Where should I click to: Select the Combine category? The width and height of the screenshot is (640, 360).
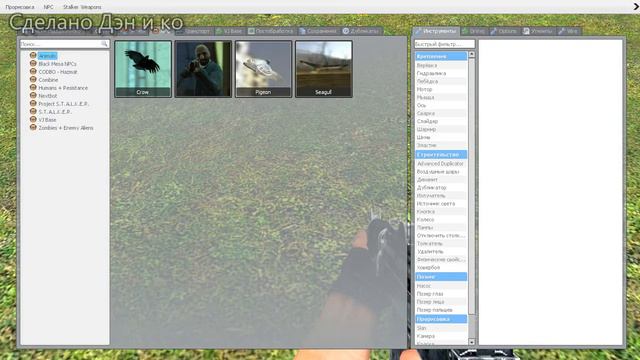(x=48, y=80)
